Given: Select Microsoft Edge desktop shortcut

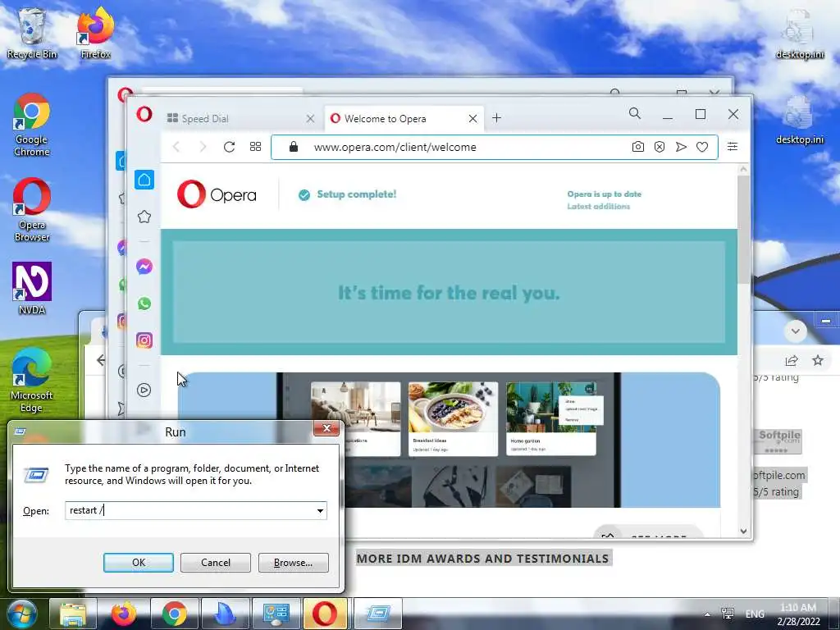Looking at the screenshot, I should tap(32, 381).
